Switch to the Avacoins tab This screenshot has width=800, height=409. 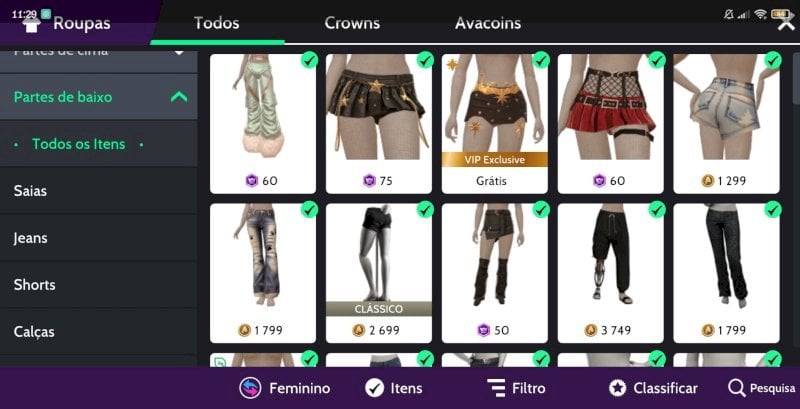coord(488,23)
